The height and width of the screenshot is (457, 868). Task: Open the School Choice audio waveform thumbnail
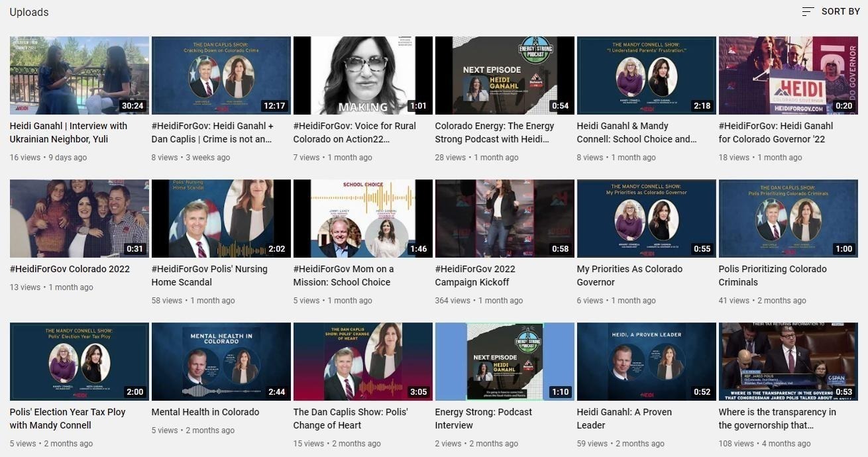click(x=362, y=219)
